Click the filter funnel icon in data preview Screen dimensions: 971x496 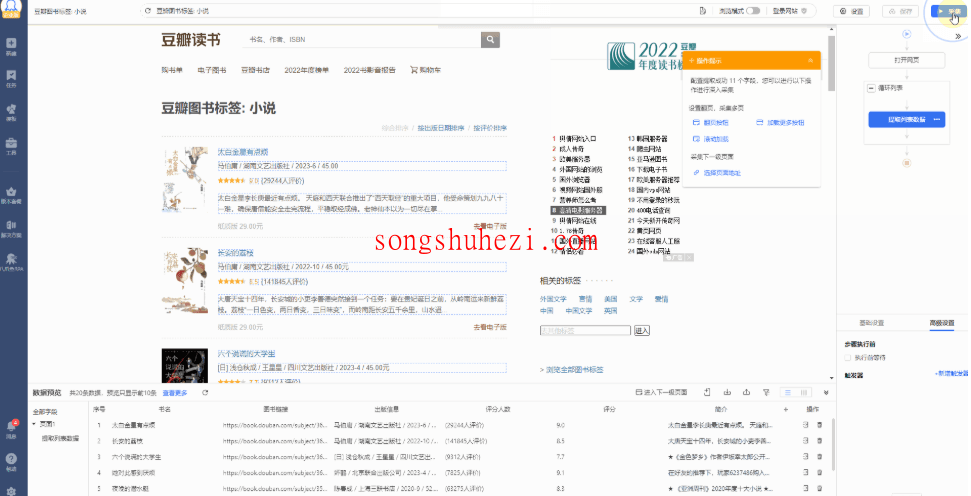point(766,393)
